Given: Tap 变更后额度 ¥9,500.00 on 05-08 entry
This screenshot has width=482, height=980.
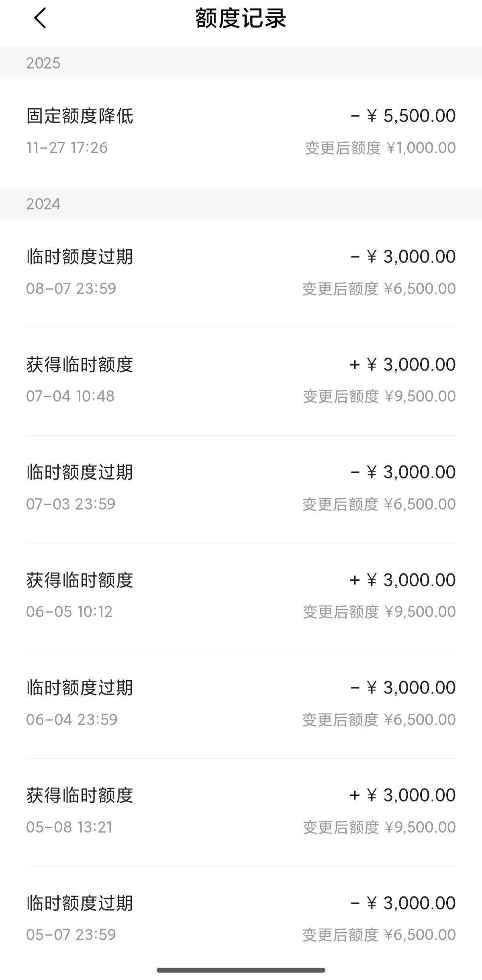Looking at the screenshot, I should pos(379,827).
